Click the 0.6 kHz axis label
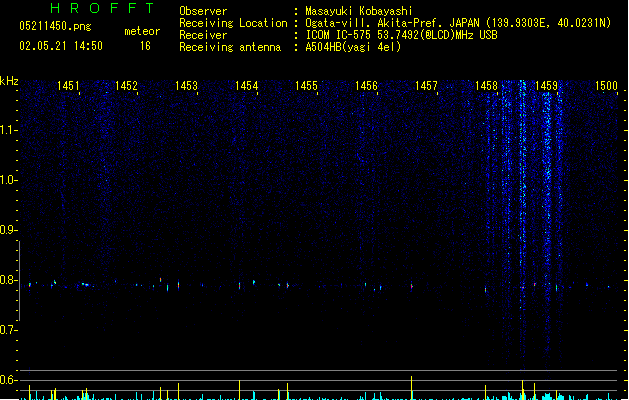Screen dimensions: 629x400 click(x=8, y=380)
